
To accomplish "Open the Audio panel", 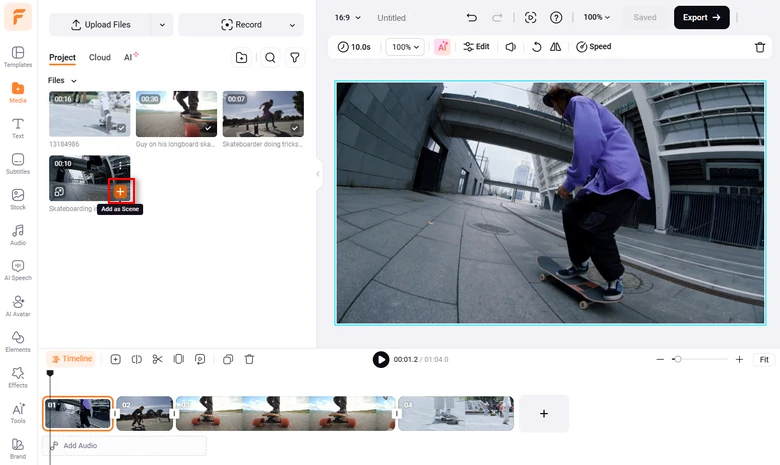I will (x=18, y=235).
